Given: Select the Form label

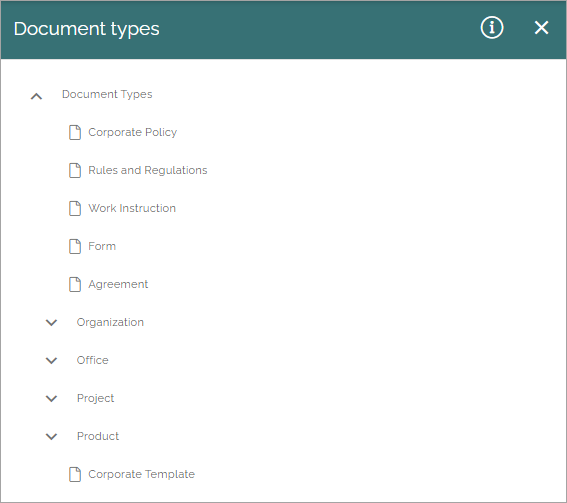Looking at the screenshot, I should click(102, 246).
